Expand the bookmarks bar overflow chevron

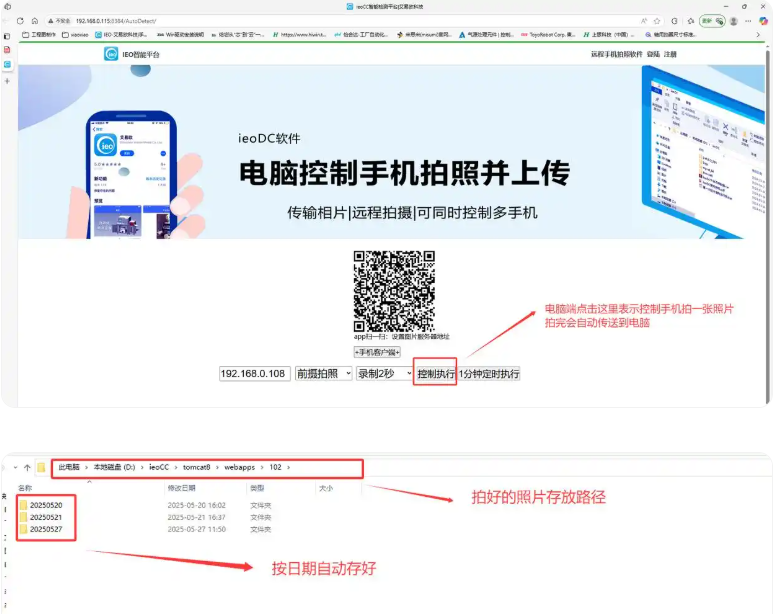[x=758, y=35]
